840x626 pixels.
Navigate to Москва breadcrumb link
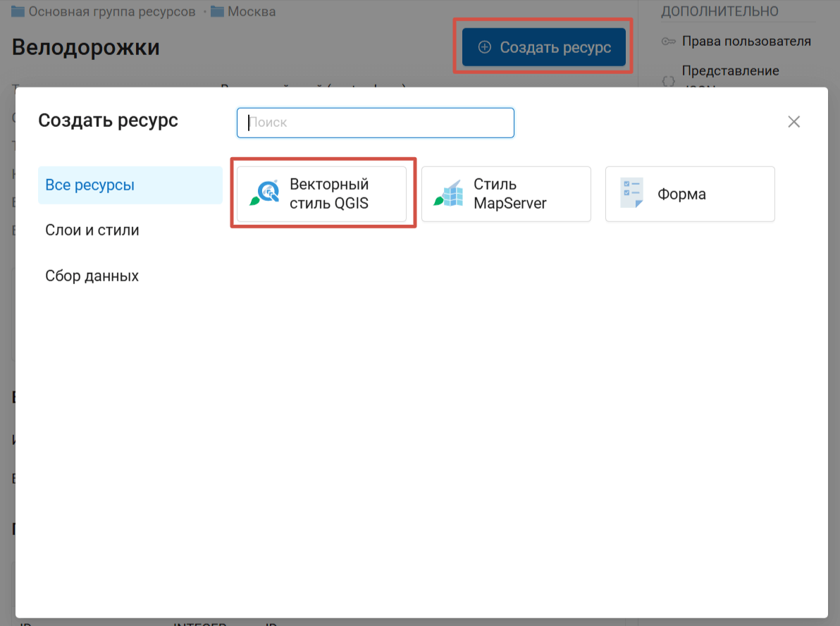coord(252,12)
